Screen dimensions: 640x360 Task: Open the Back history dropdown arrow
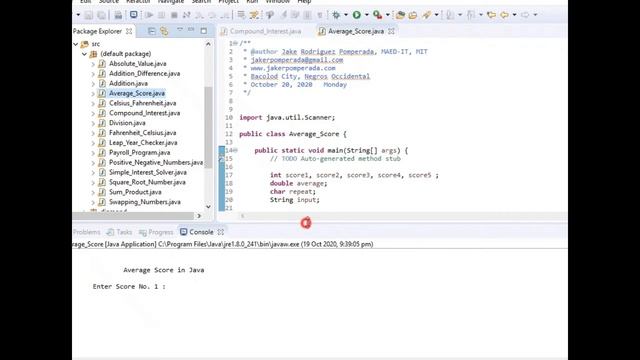click(514, 15)
